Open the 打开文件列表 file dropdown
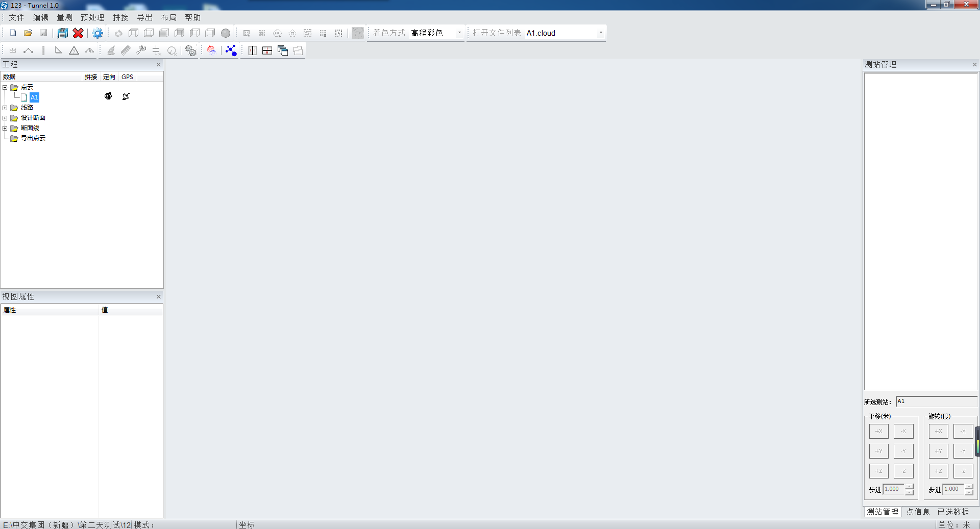980x529 pixels. click(601, 33)
